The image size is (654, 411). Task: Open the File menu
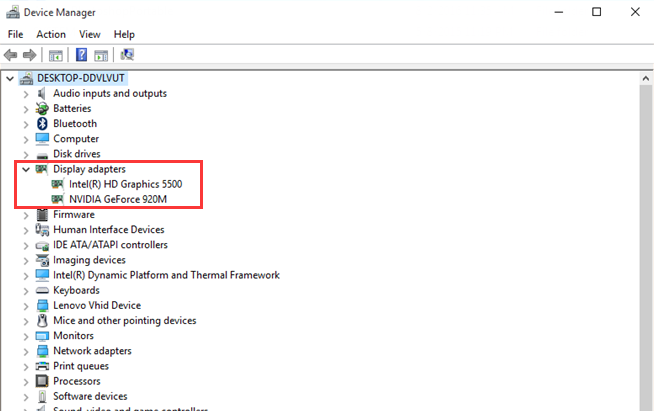point(17,34)
